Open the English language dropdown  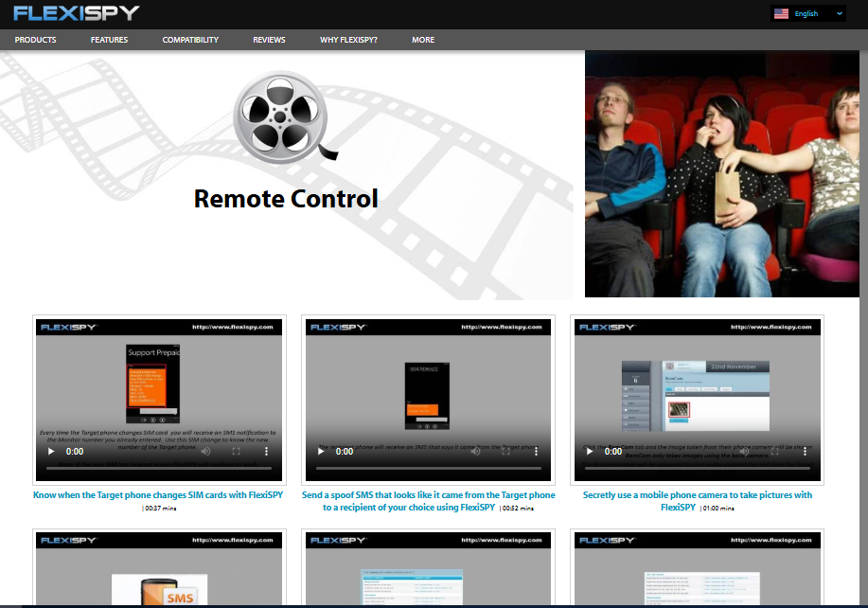point(807,14)
